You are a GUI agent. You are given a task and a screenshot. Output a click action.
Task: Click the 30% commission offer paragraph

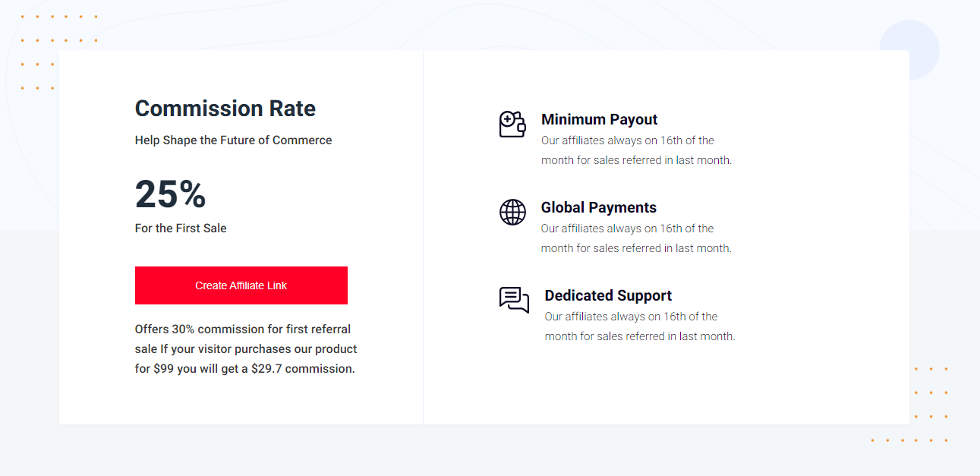click(246, 349)
